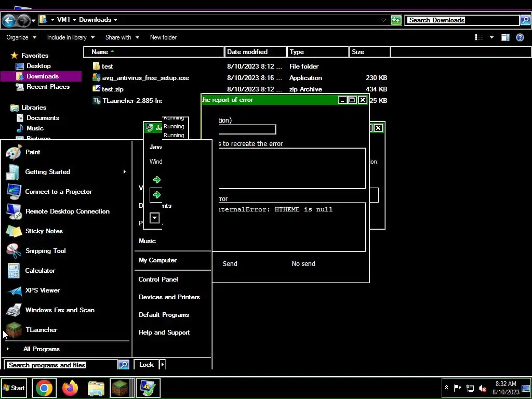The width and height of the screenshot is (532, 399).
Task: Switch to TLauncher taskbar icon
Action: (120, 388)
